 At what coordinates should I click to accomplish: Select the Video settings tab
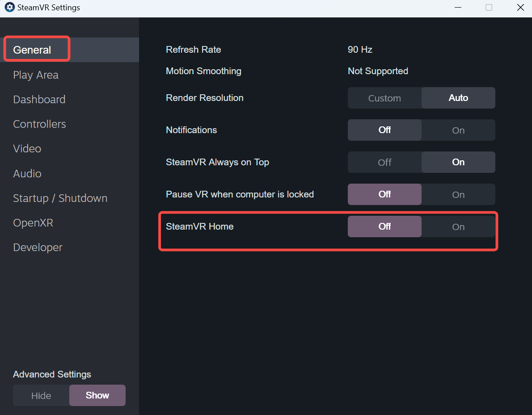pos(70,148)
